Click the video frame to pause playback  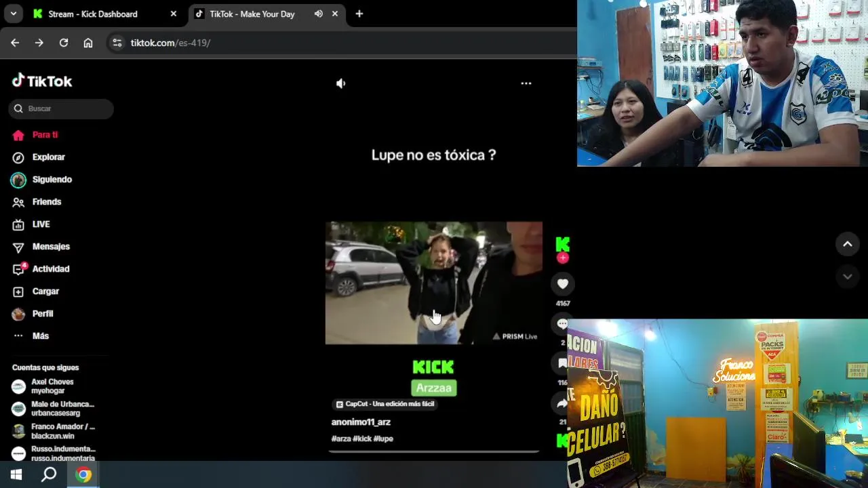[x=433, y=283]
